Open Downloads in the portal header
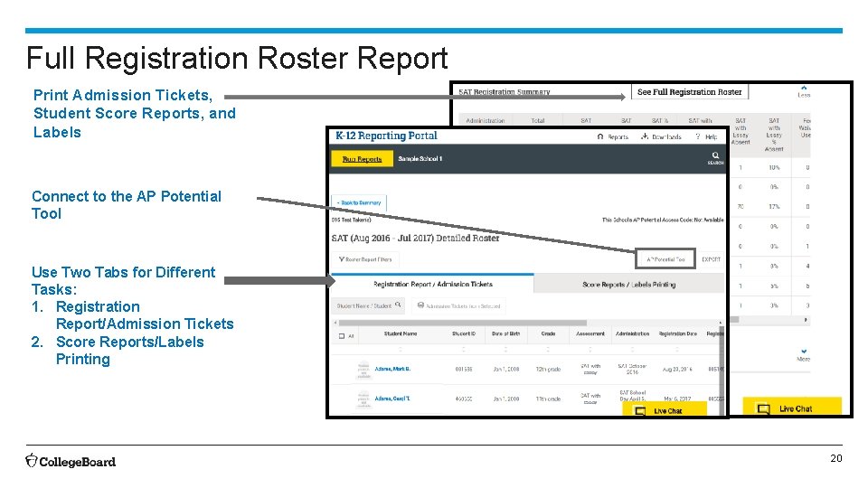Screen dimensions: 868x488 tap(661, 136)
